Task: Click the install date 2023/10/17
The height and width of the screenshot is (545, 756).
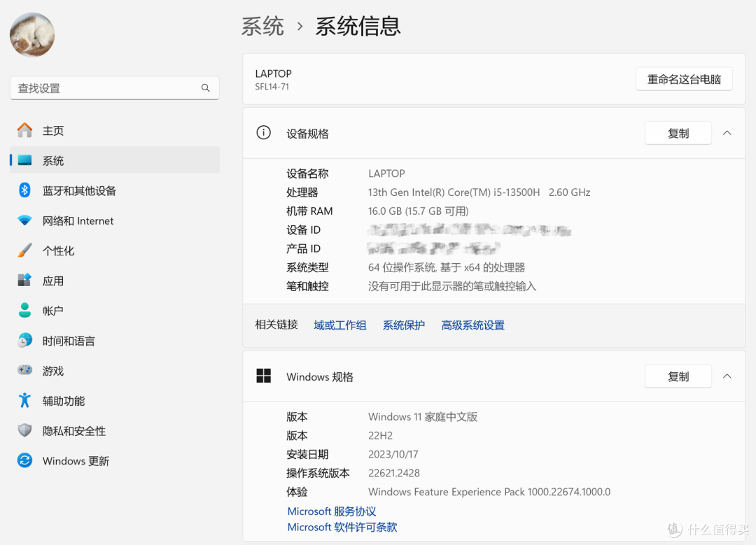Action: [x=393, y=455]
